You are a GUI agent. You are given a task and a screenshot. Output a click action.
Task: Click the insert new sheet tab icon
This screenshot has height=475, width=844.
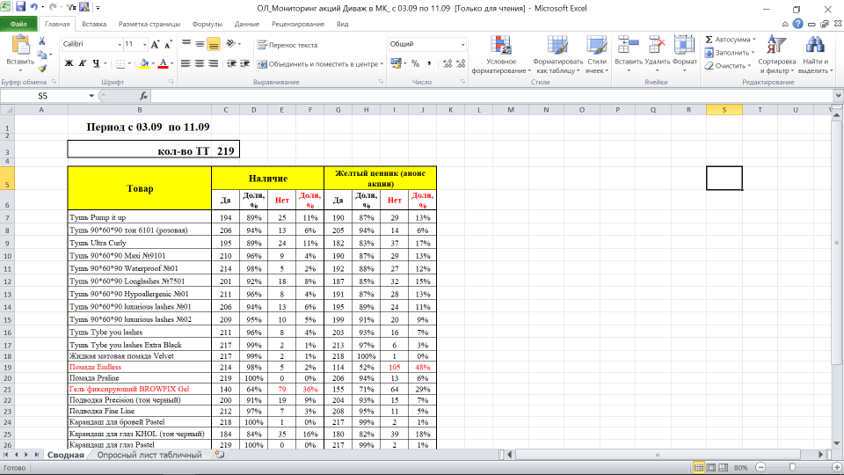(219, 455)
